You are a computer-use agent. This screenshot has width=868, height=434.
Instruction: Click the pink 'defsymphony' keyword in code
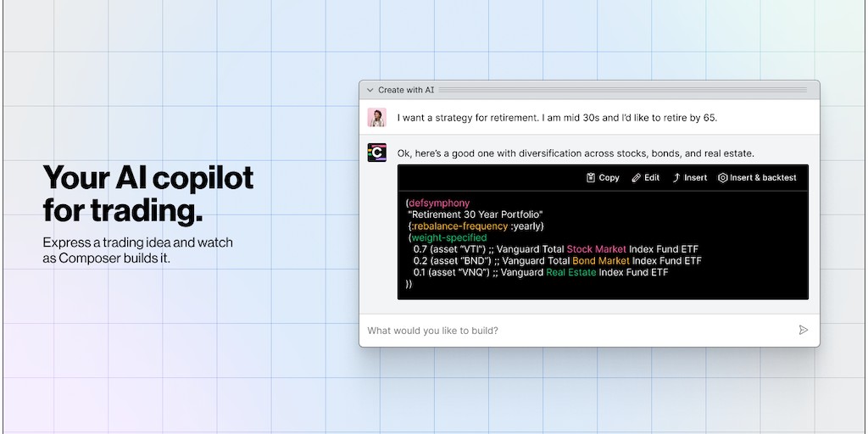click(x=438, y=203)
